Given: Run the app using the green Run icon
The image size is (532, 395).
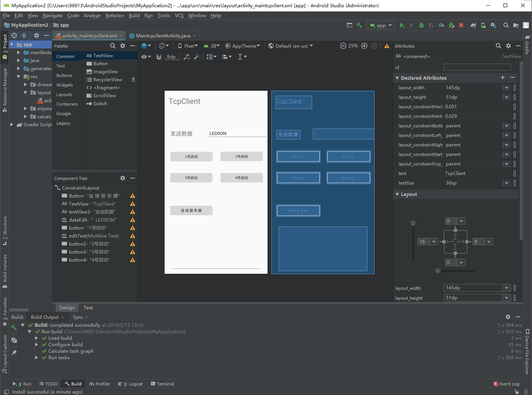Looking at the screenshot, I should (x=402, y=25).
